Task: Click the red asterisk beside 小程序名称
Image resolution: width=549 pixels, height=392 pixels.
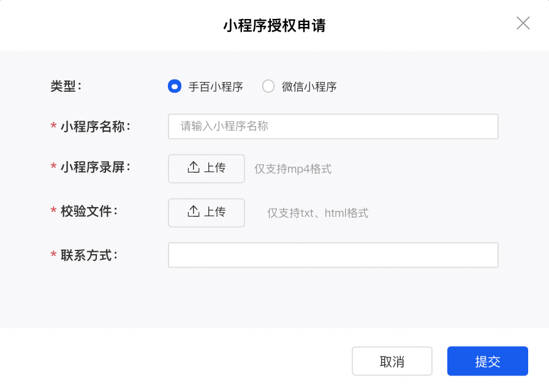Action: 53,126
